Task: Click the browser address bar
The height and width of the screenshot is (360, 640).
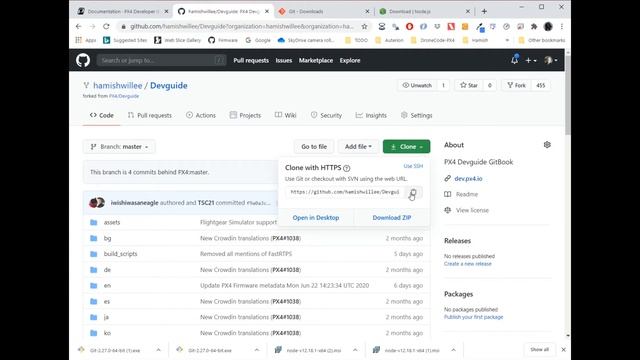Action: tap(242, 27)
